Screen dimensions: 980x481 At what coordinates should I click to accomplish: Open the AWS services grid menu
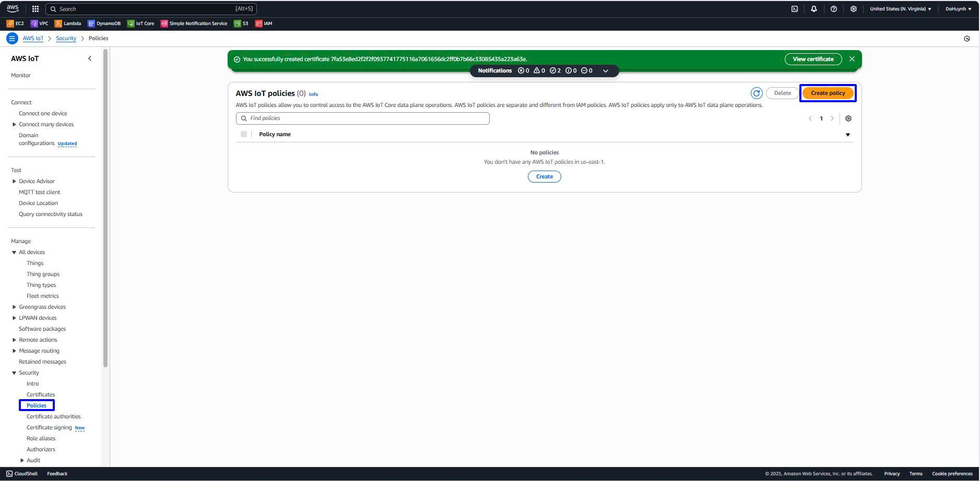point(35,9)
